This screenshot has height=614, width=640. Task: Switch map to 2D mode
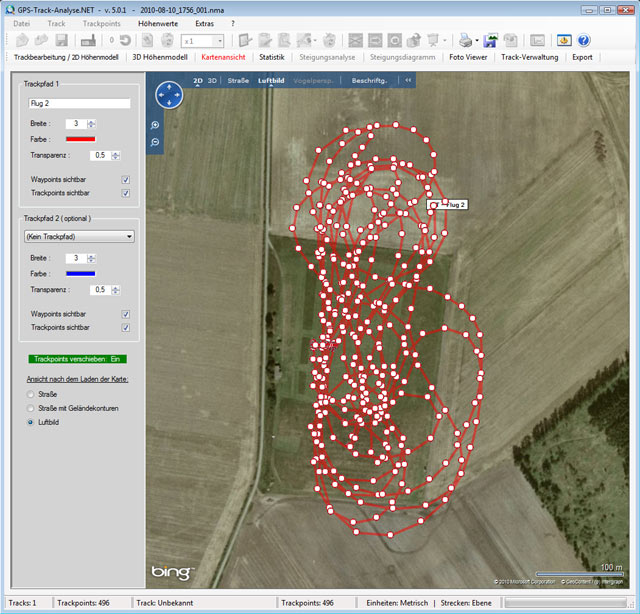coord(198,80)
